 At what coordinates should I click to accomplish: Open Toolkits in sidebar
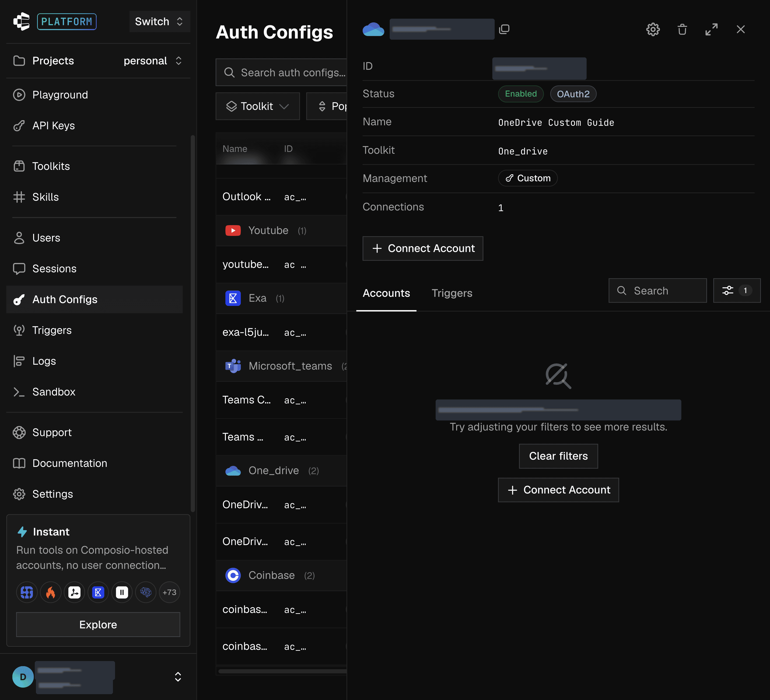(x=95, y=166)
